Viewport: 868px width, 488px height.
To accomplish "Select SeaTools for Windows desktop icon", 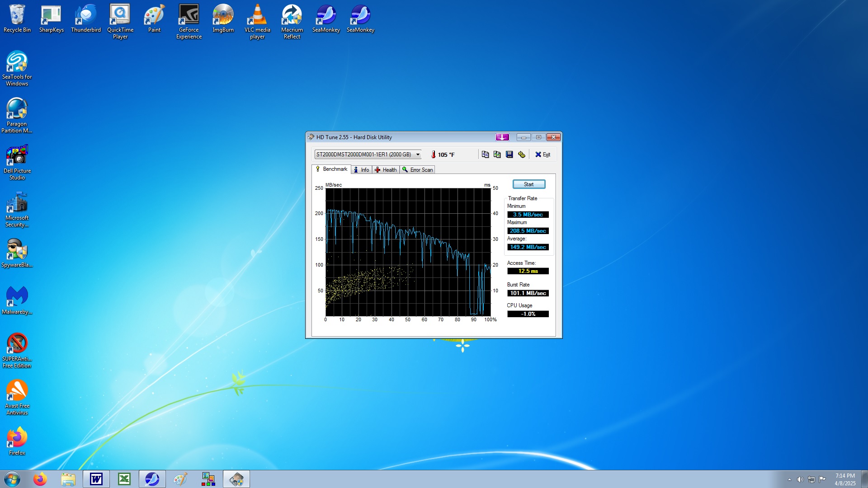I will click(17, 68).
